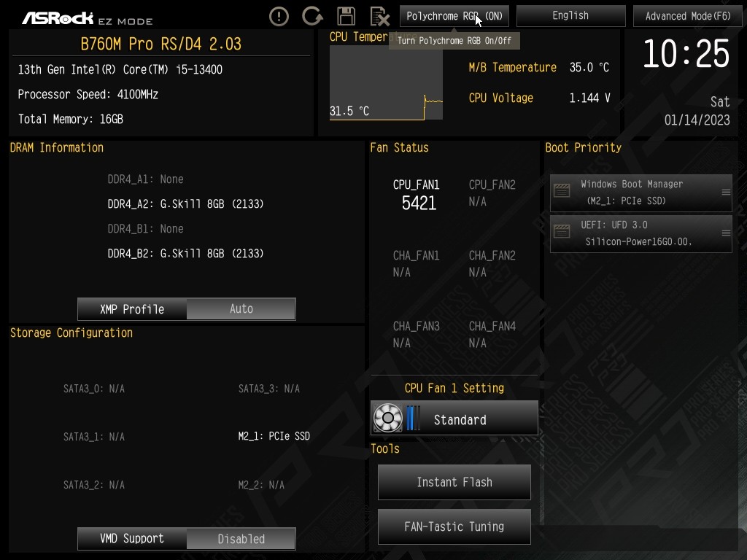Viewport: 747px width, 560px height.
Task: Toggle the VMD Support Disabled setting
Action: (x=241, y=539)
